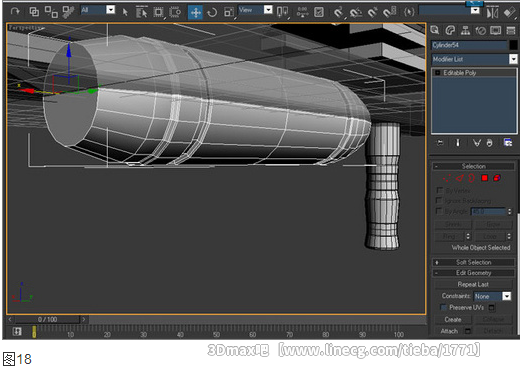The height and width of the screenshot is (369, 520).
Task: Toggle Window/Crossing selection mode
Action: 175,12
